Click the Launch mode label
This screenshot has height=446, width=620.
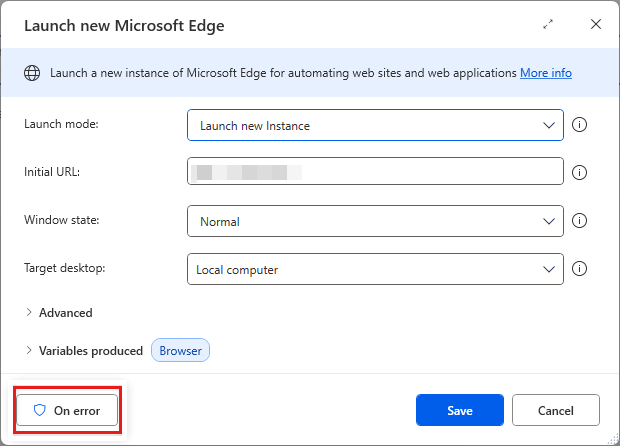tap(61, 124)
